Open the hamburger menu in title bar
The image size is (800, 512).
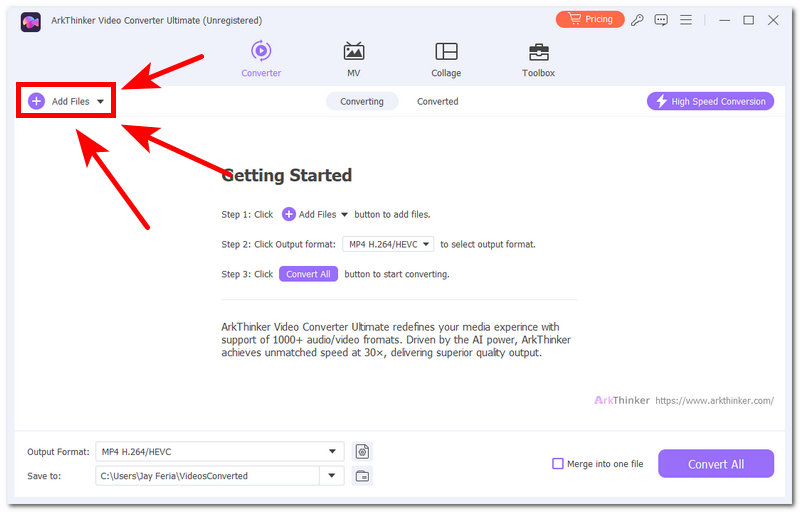[x=686, y=20]
